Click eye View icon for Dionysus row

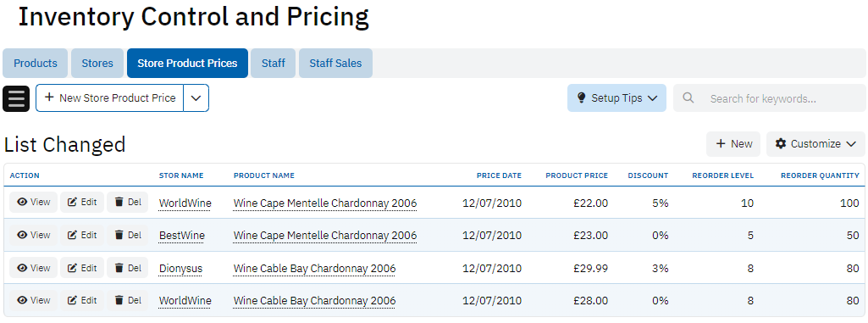tap(22, 268)
